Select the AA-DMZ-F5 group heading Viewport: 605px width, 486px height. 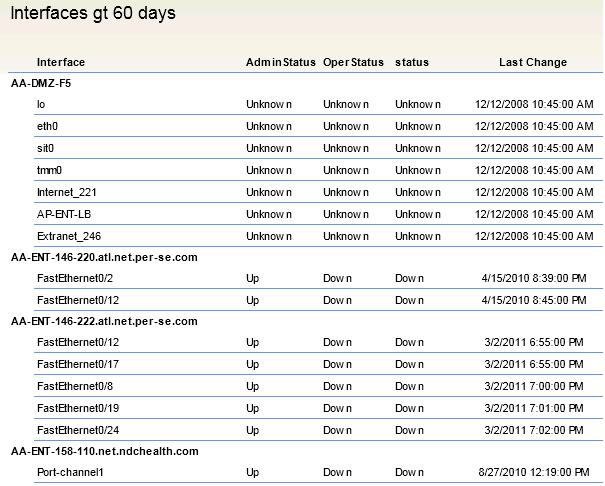[x=41, y=83]
